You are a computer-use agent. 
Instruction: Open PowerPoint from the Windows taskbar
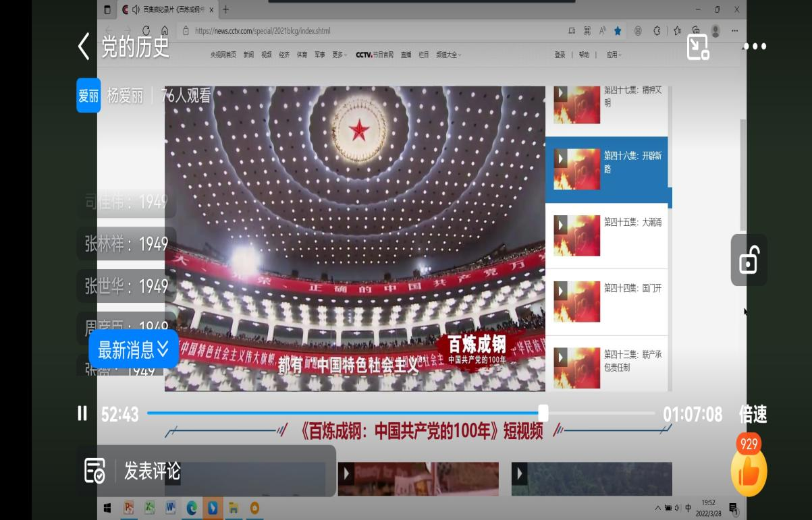[x=128, y=508]
